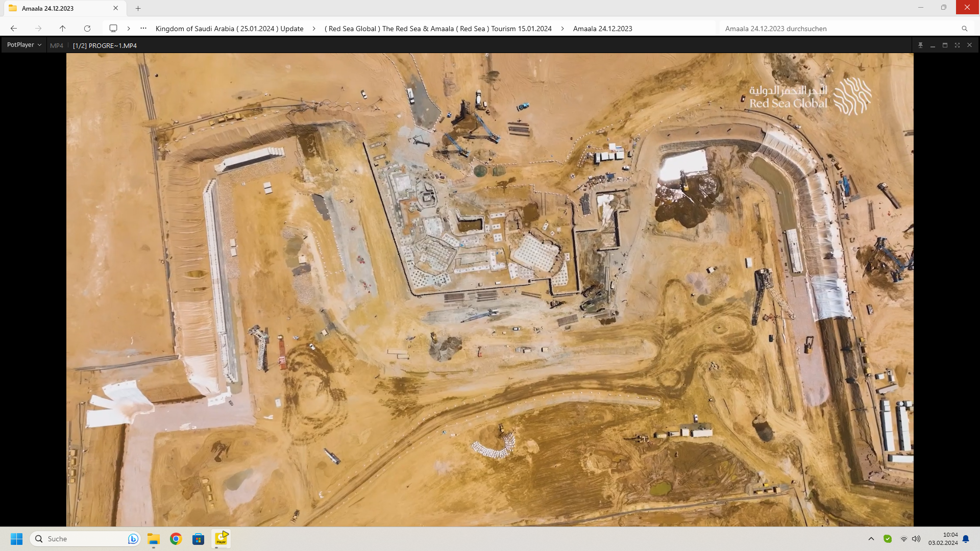Open the notifications bell
Viewport: 980px width, 551px height.
966,539
